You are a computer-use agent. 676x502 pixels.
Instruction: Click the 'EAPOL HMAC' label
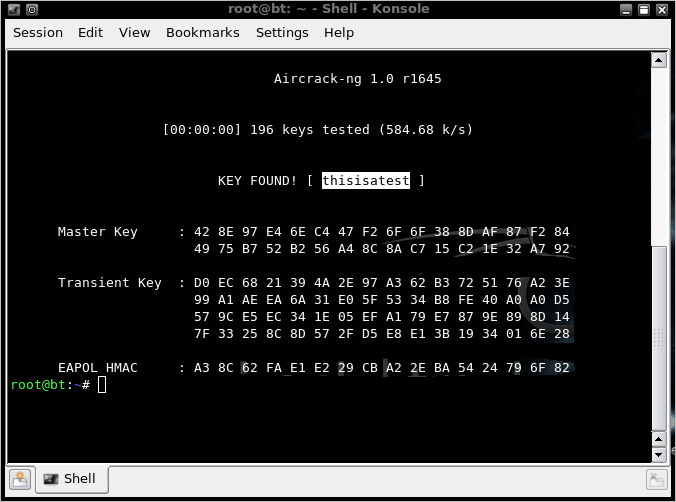[x=98, y=368]
